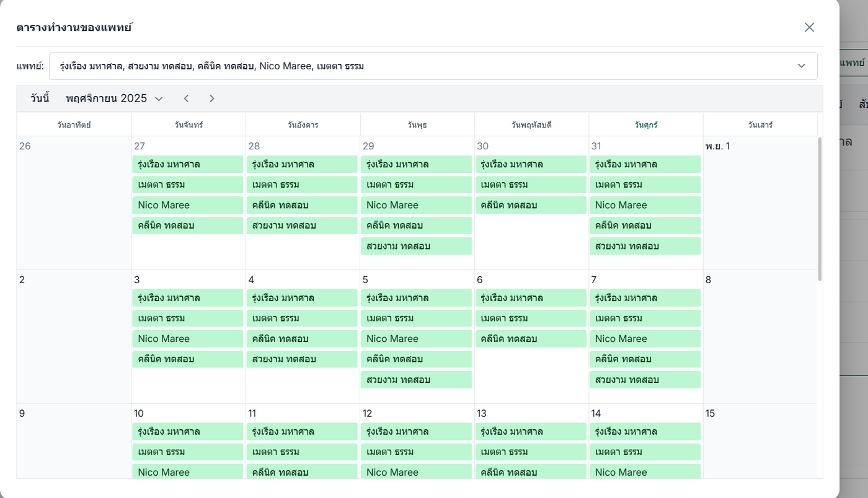Viewport: 868px width, 498px height.
Task: Open สวยงาม ทดสอบ event on the 5th
Action: [416, 380]
